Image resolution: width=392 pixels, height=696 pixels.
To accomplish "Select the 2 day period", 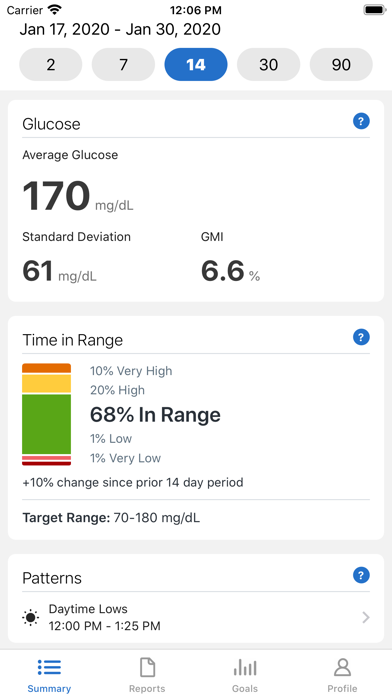I will [x=51, y=65].
